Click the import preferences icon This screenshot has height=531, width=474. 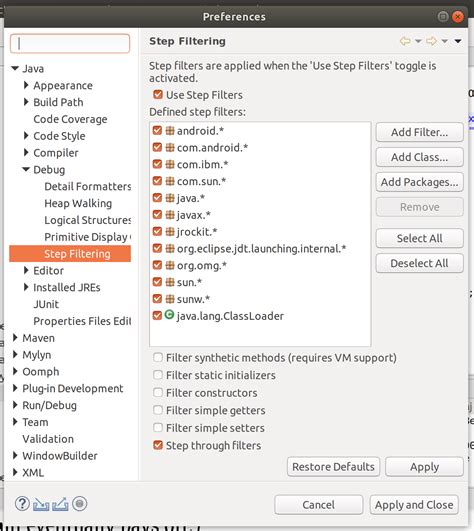coord(41,505)
